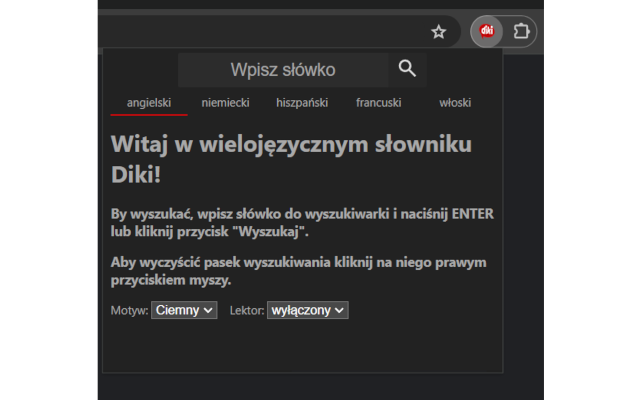
Task: Open the włoski language tab
Action: click(455, 103)
